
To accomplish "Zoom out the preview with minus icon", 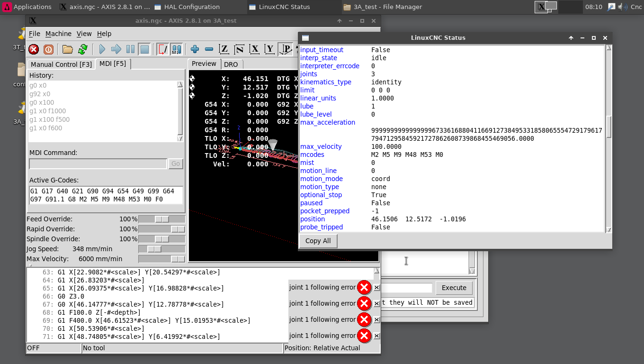I will [209, 49].
